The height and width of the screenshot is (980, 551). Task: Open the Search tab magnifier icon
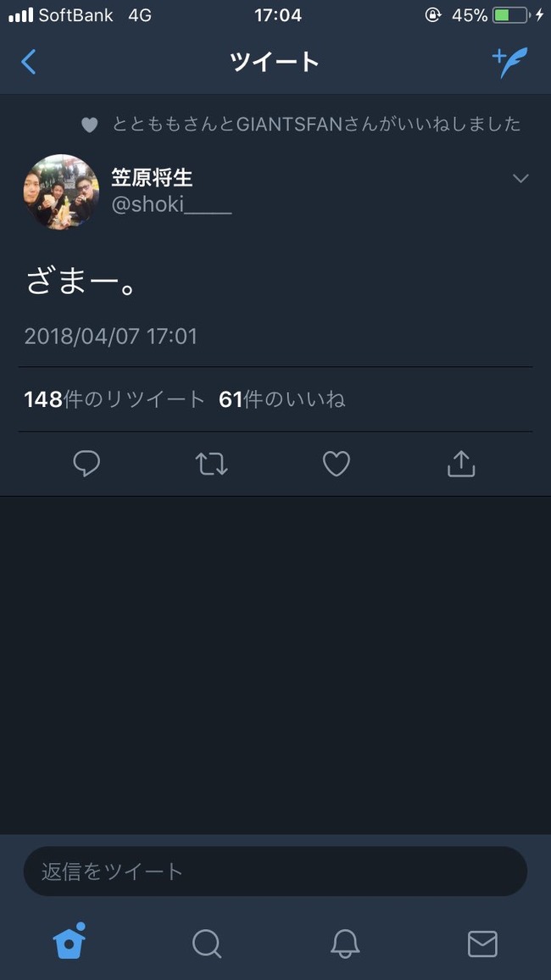pyautogui.click(x=207, y=944)
